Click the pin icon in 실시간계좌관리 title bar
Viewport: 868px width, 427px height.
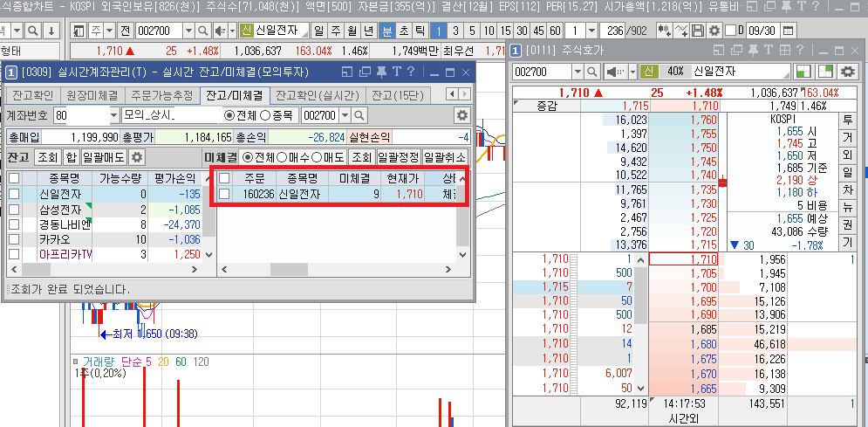point(381,72)
